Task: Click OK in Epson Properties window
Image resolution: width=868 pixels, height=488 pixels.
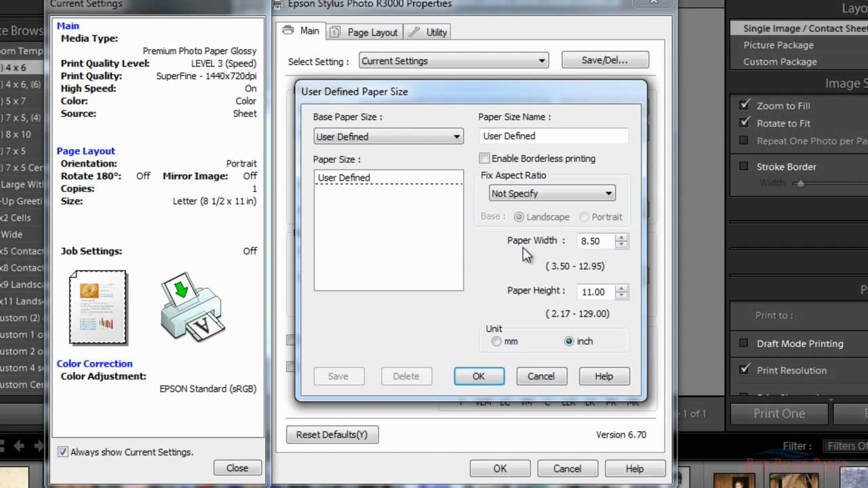Action: [500, 468]
